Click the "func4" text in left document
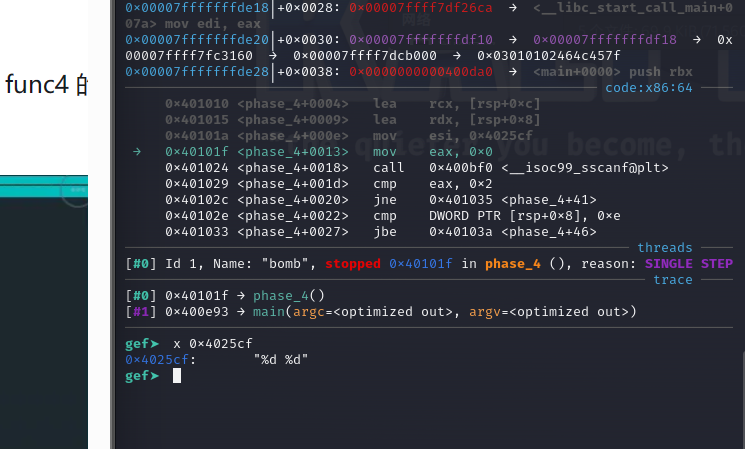 pos(37,84)
